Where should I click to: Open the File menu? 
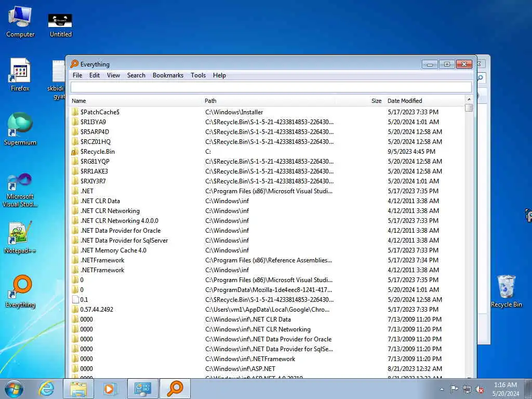[x=77, y=75]
